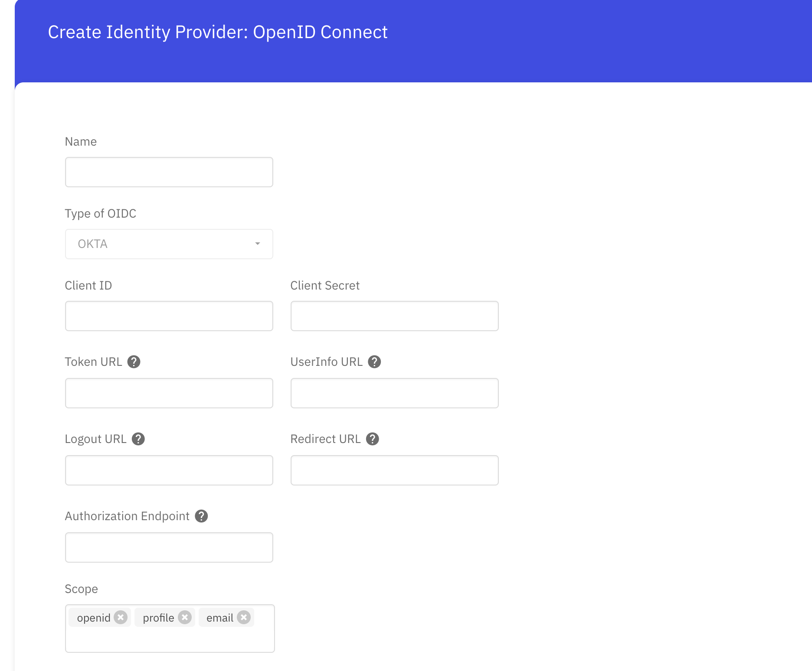
Task: Expand the OIDC type selector showing OKTA
Action: 169,244
